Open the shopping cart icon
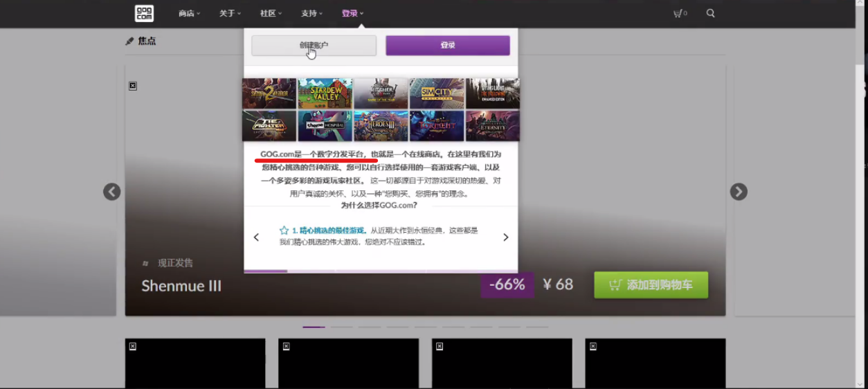 (678, 13)
